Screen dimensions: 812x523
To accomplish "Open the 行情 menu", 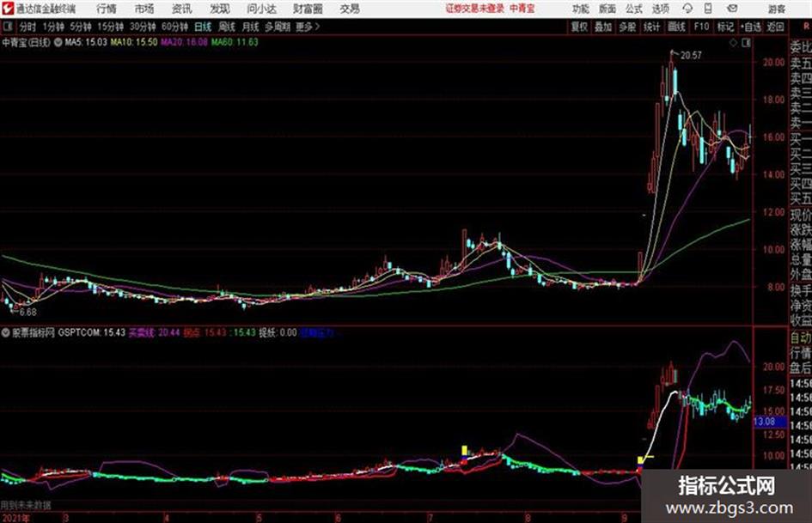I will coord(107,9).
